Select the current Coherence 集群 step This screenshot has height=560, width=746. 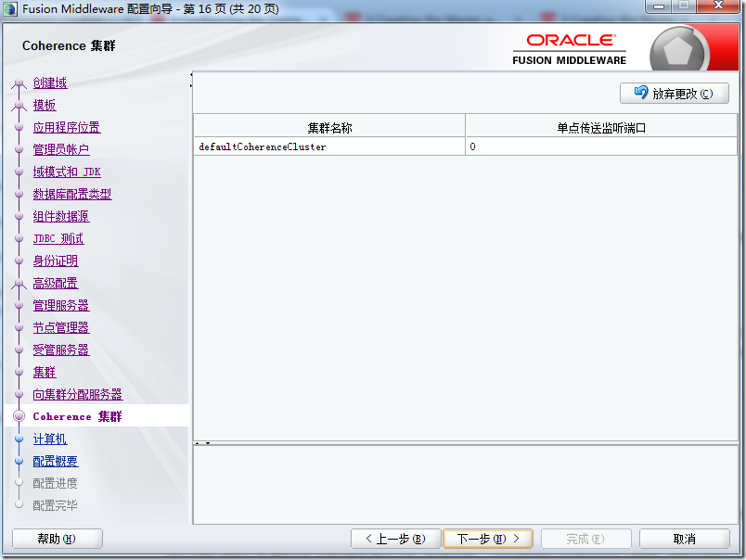coord(77,416)
